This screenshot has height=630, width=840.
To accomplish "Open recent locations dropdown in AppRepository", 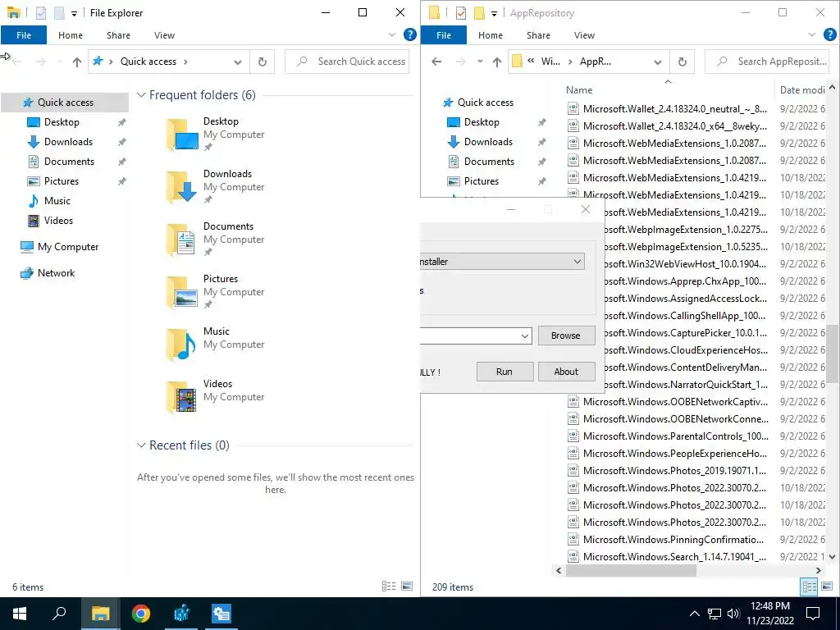I will (480, 62).
